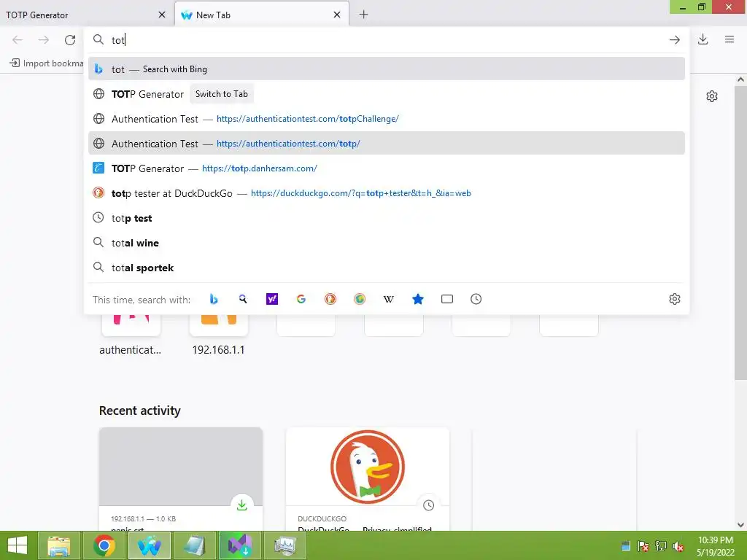
Task: Go back with the back arrow
Action: (18, 40)
